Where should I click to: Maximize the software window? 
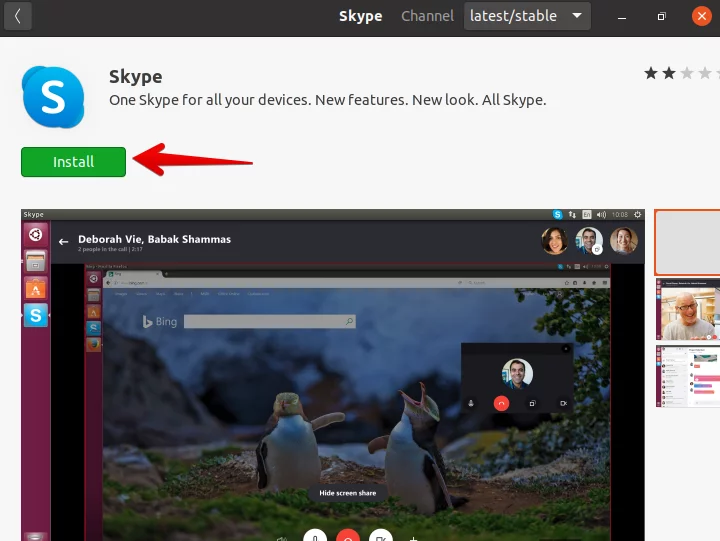661,17
